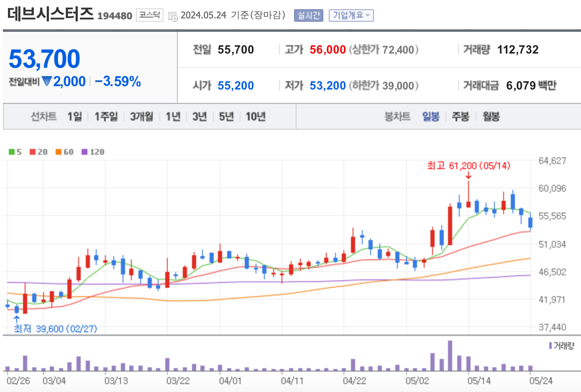Click the 37,440 price axis label
This screenshot has width=581, height=392.
pos(552,327)
